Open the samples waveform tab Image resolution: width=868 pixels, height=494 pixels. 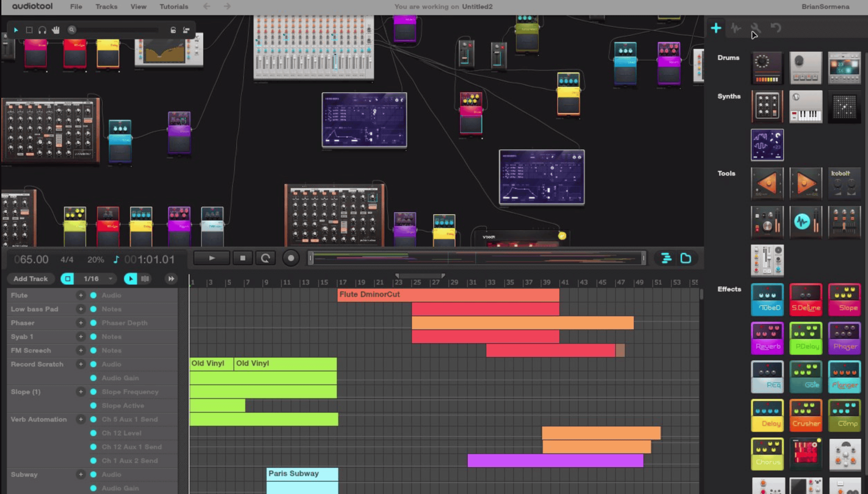click(x=736, y=28)
